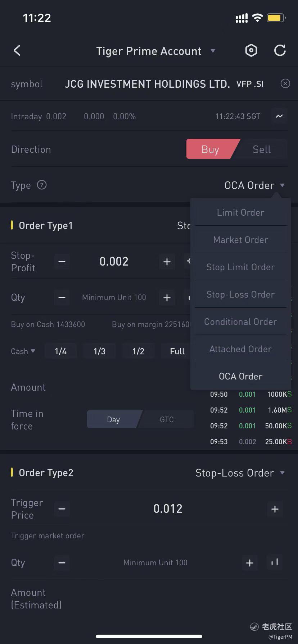This screenshot has height=644, width=298.
Task: Tap the back arrow icon
Action: [x=17, y=51]
